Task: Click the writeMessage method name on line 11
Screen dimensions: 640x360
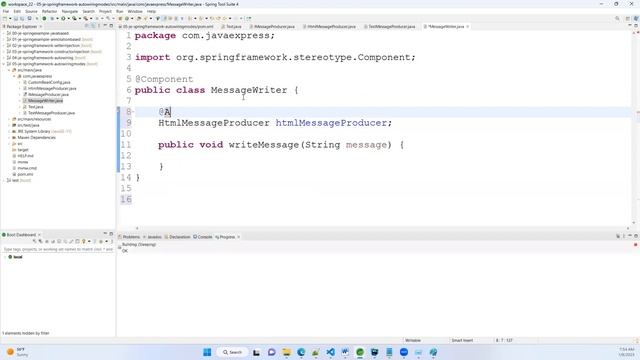Action: click(x=264, y=145)
